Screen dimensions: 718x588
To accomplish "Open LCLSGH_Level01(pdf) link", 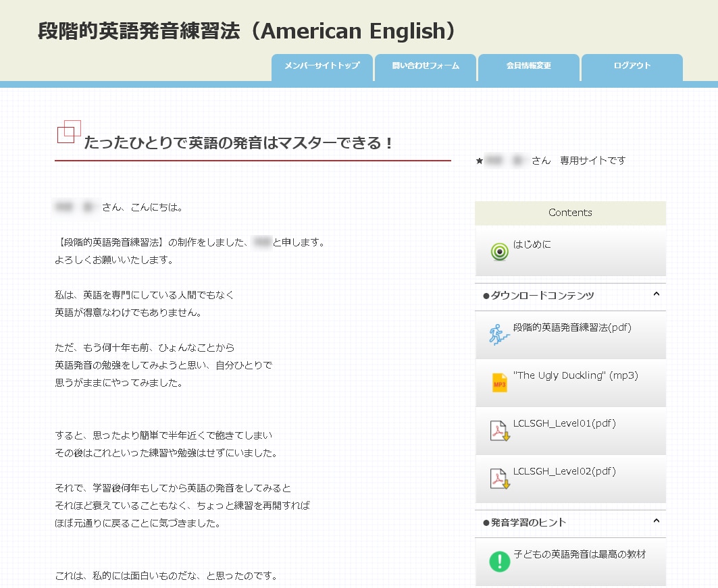I will [564, 424].
